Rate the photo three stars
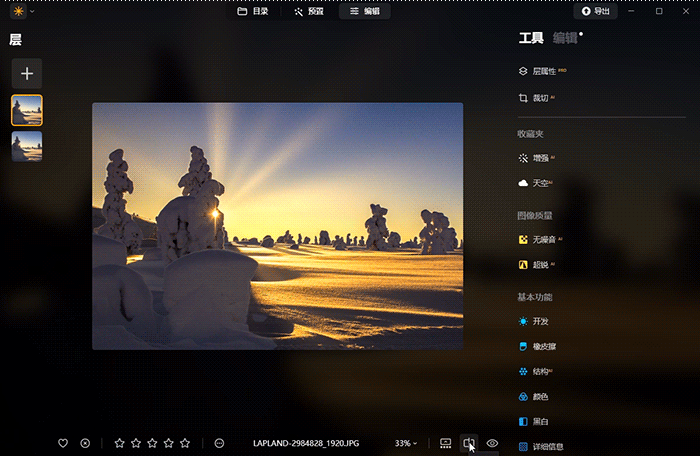 point(152,443)
